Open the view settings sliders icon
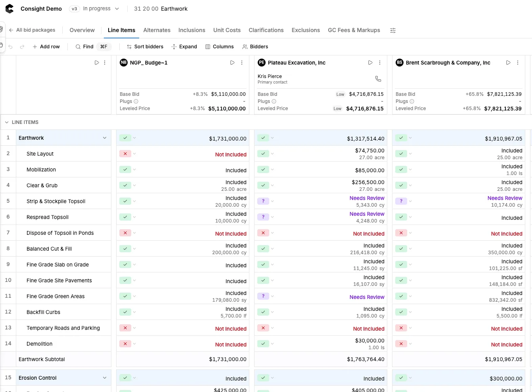 pos(393,30)
